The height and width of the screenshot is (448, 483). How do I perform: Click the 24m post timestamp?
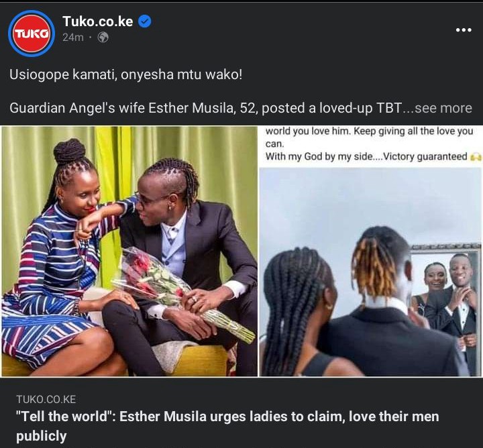point(73,38)
